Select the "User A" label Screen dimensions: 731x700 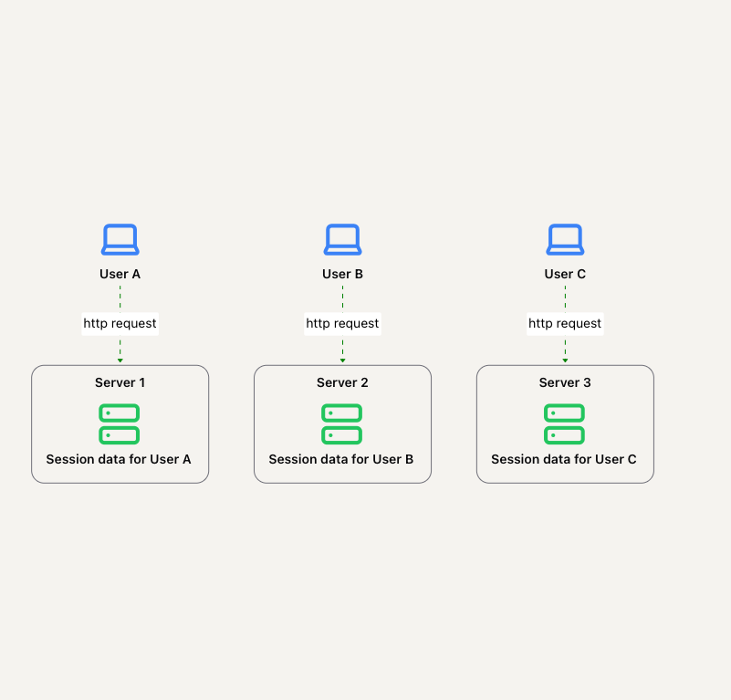coord(120,274)
